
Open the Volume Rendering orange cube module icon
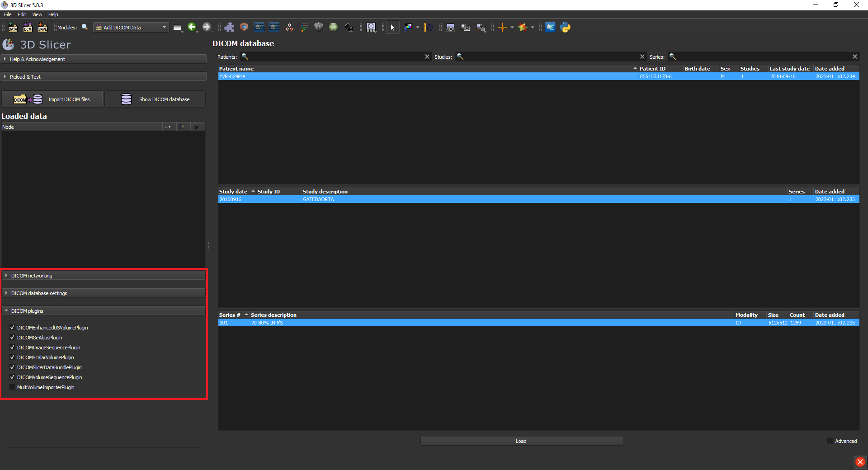coord(244,27)
